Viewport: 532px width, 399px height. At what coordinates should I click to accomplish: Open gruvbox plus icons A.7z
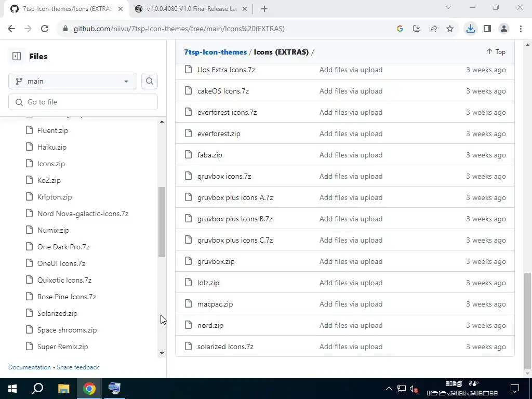[235, 197]
